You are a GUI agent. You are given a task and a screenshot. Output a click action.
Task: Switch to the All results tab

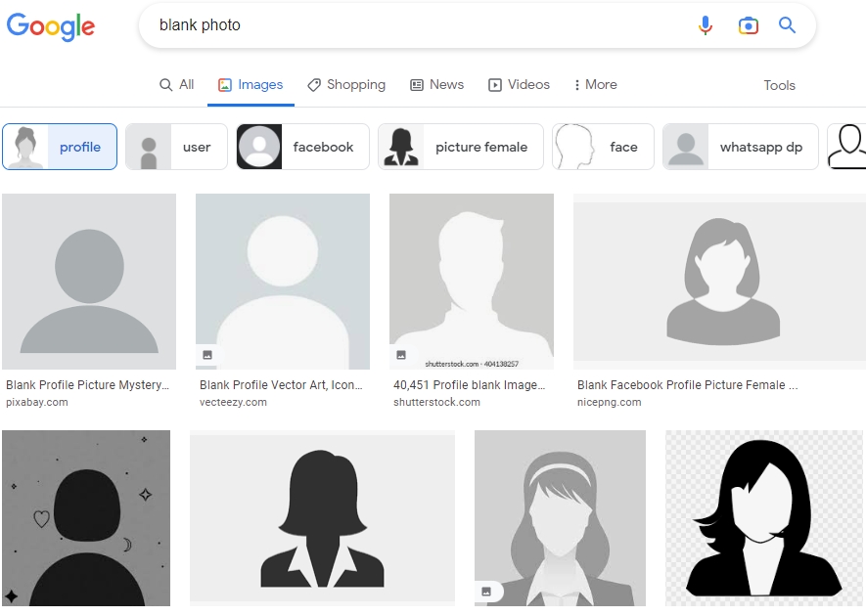pos(177,84)
